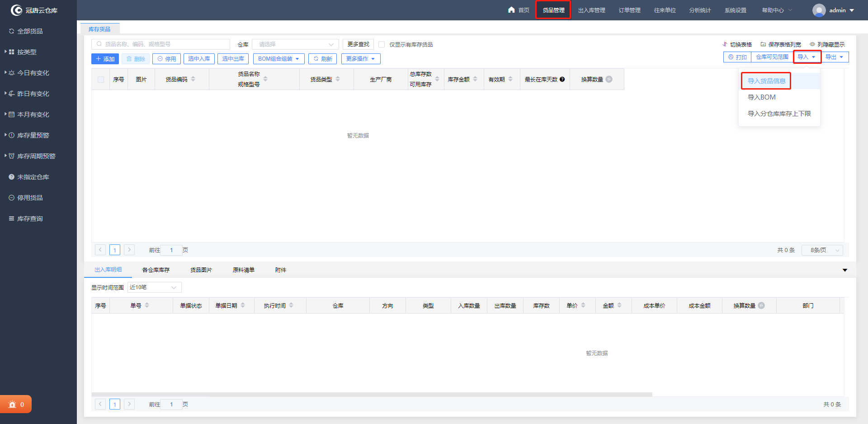
Task: Click the 添加 button
Action: tap(105, 59)
